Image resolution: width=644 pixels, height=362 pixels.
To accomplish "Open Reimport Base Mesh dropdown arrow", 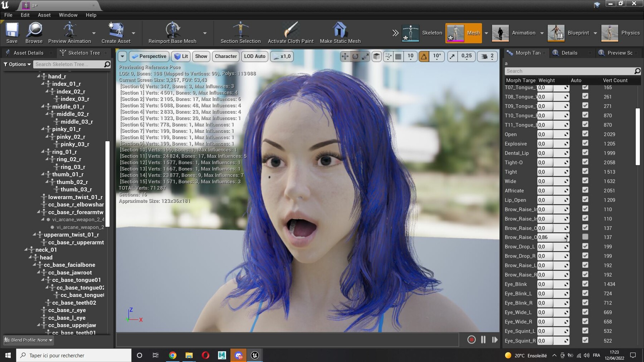I will click(205, 33).
